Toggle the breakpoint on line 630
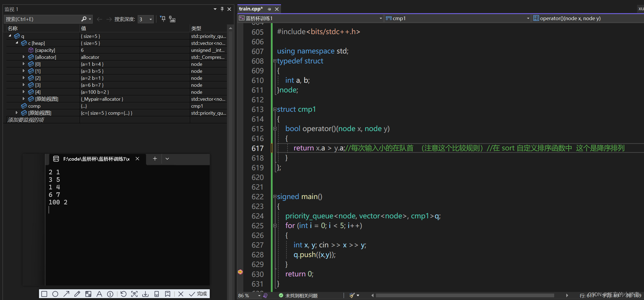 pos(240,272)
